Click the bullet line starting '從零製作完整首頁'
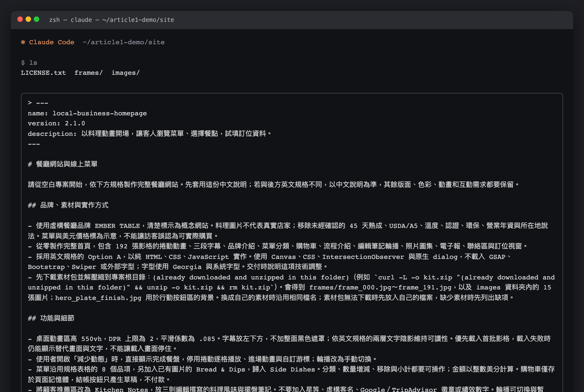Image resolution: width=584 pixels, height=392 pixels. click(x=278, y=246)
